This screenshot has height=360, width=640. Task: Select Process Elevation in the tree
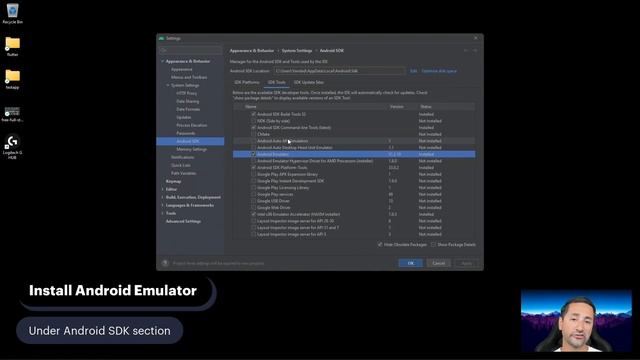coord(191,125)
